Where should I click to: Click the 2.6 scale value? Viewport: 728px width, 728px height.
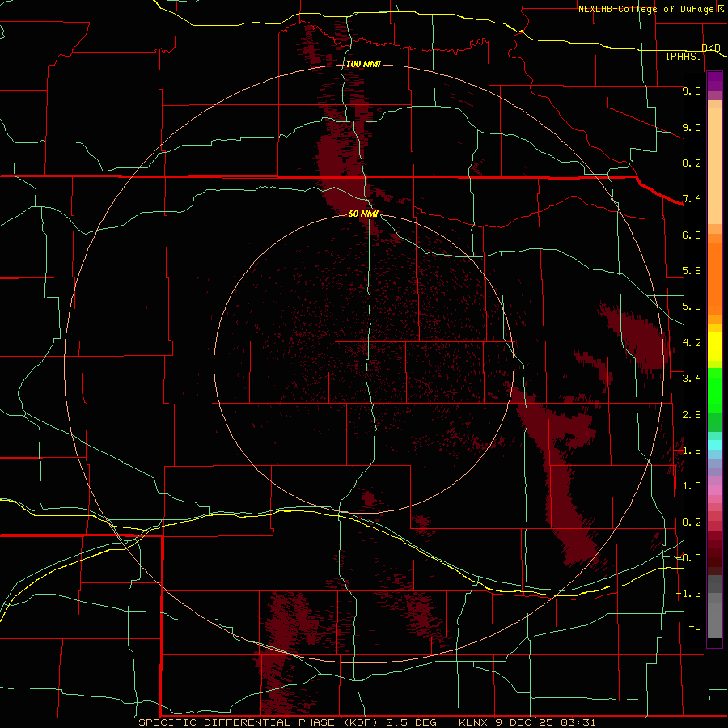tap(692, 415)
